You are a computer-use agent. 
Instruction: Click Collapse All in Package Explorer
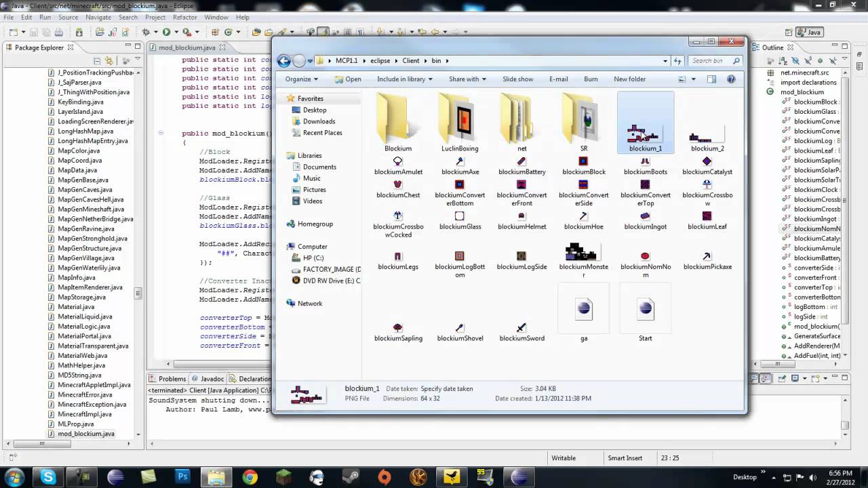[98, 61]
